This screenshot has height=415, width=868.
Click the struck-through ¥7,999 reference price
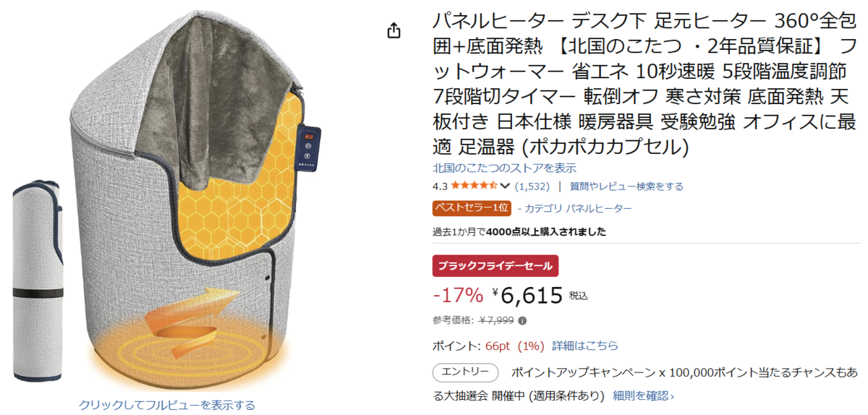click(495, 321)
